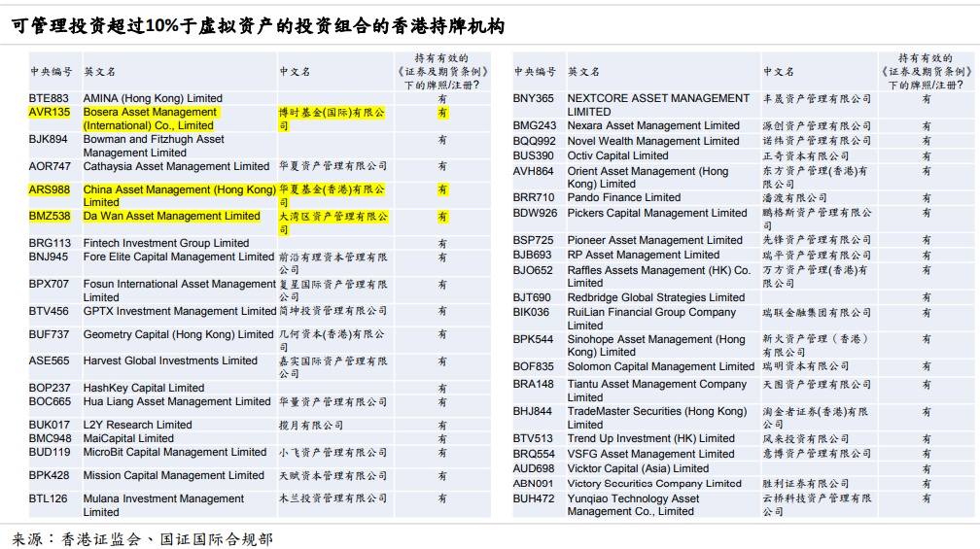The width and height of the screenshot is (980, 549).
Task: Click the 来源 source note at bottom
Action: pyautogui.click(x=143, y=539)
